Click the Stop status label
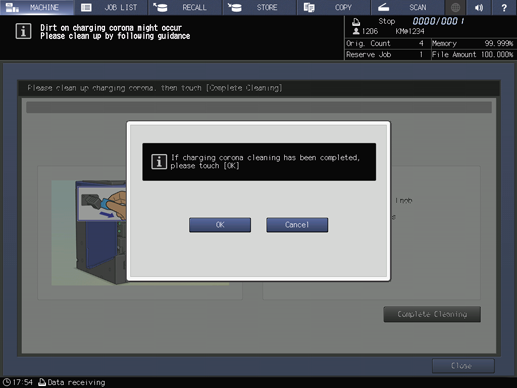517x388 pixels. tap(387, 21)
